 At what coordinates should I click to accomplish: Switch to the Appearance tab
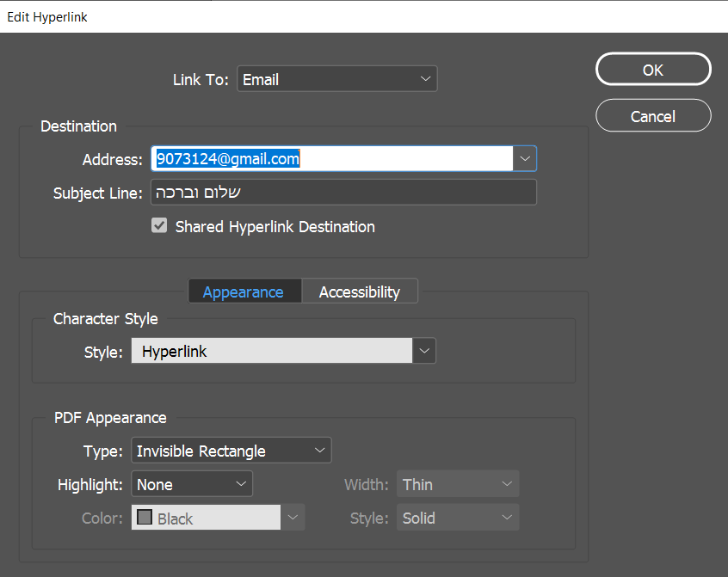[244, 292]
